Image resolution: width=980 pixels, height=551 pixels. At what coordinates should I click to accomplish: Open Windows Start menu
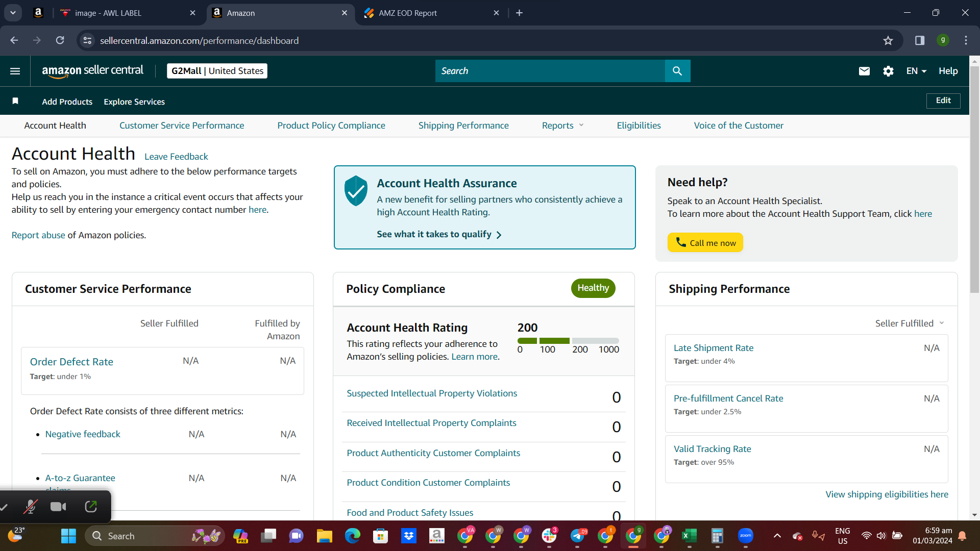[68, 536]
